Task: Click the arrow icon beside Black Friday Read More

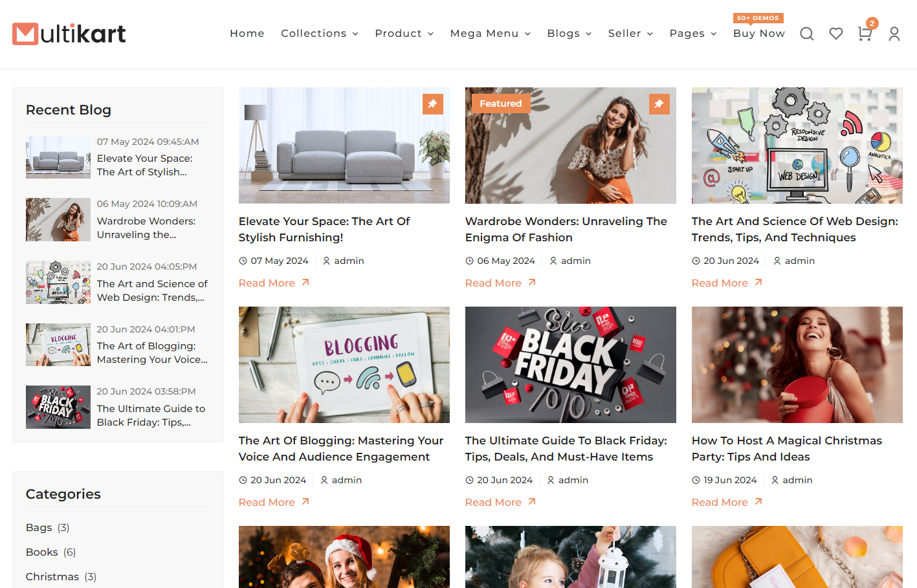Action: pos(532,501)
